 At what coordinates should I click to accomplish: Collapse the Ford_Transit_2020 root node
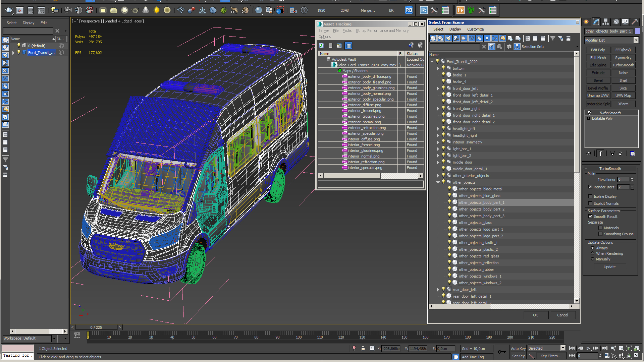[432, 62]
